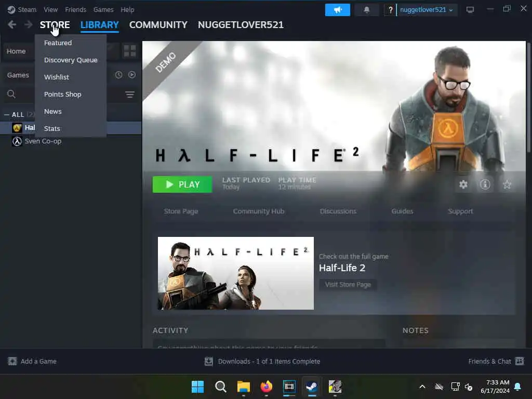The image size is (532, 399).
Task: Select Discovery Queue in Store menu
Action: point(71,60)
